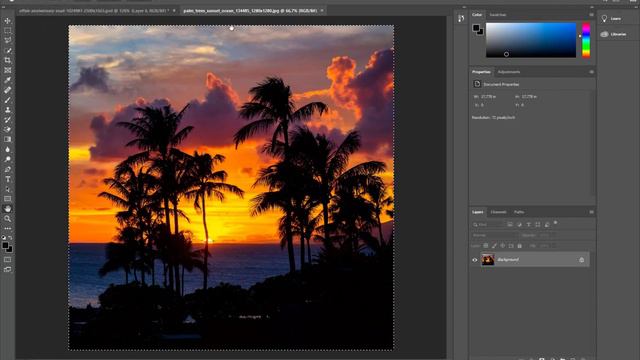Screen dimensions: 640x360
Task: Select the Crop tool
Action: [8, 60]
